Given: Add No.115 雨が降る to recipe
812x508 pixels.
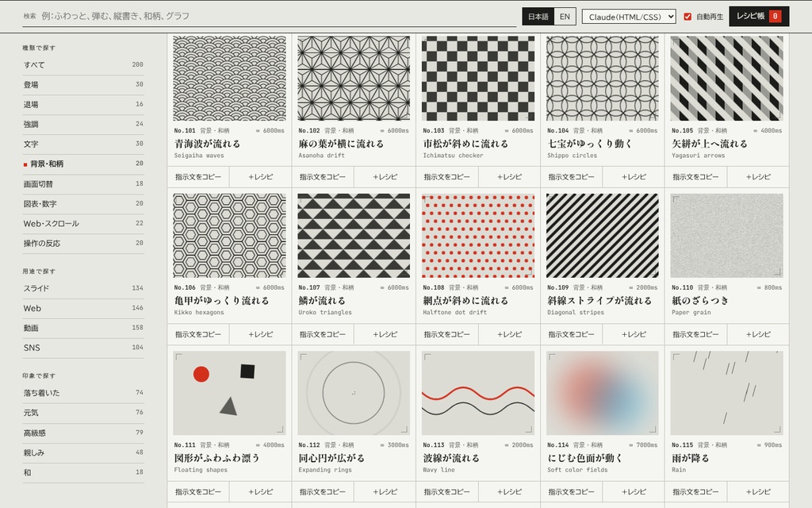Looking at the screenshot, I should [x=758, y=492].
